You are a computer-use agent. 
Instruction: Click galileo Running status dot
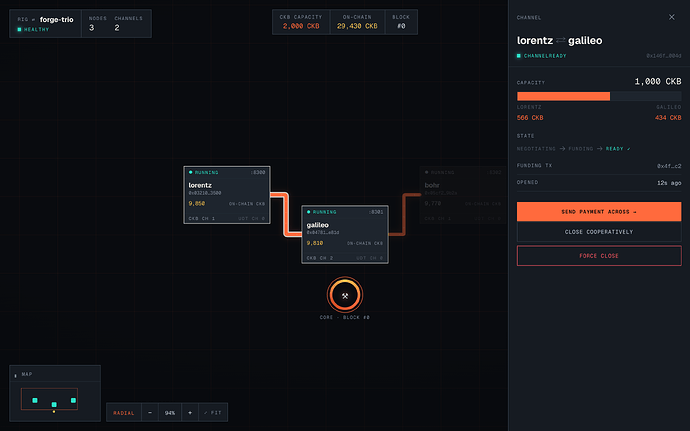point(308,212)
